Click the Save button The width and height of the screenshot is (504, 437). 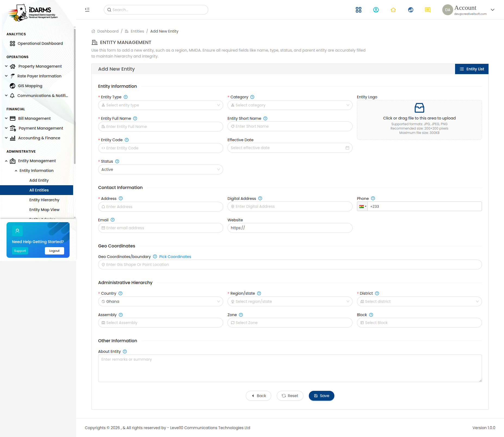321,396
